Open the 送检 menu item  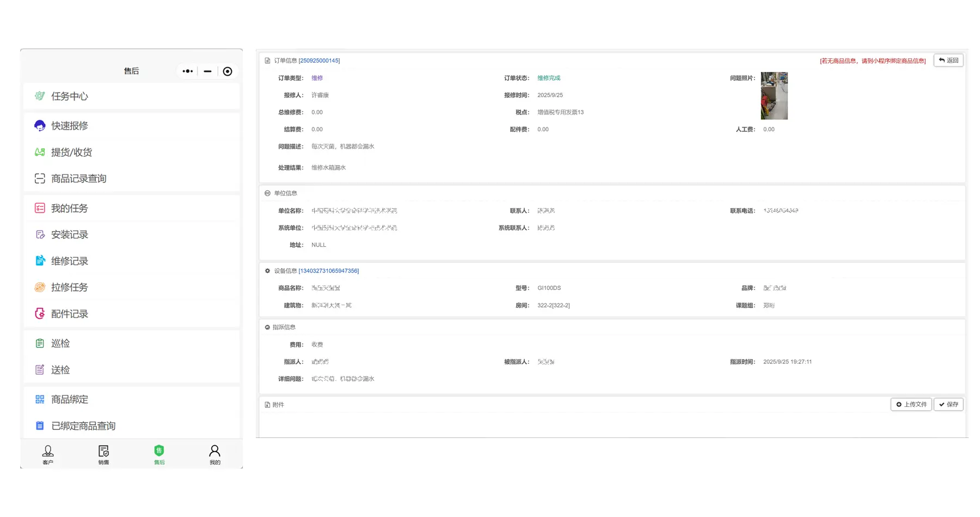60,370
